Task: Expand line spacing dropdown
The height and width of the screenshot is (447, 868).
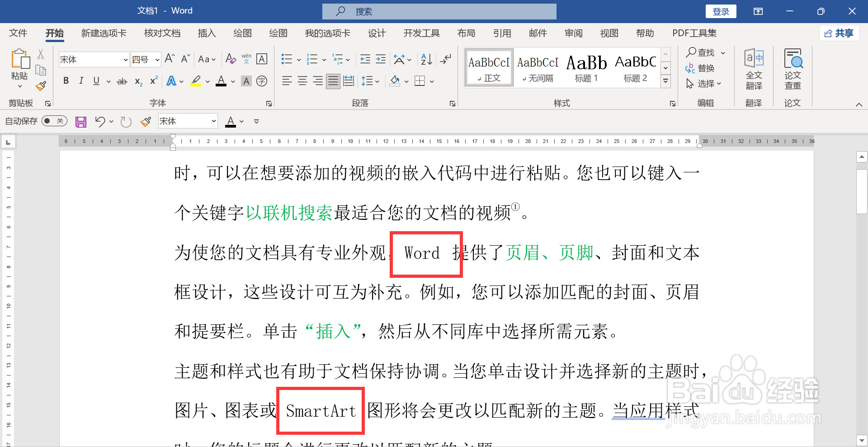Action: point(377,81)
